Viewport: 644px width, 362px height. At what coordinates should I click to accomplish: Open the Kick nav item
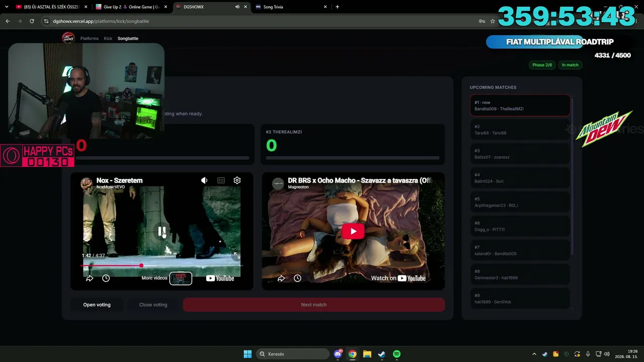[x=108, y=38]
